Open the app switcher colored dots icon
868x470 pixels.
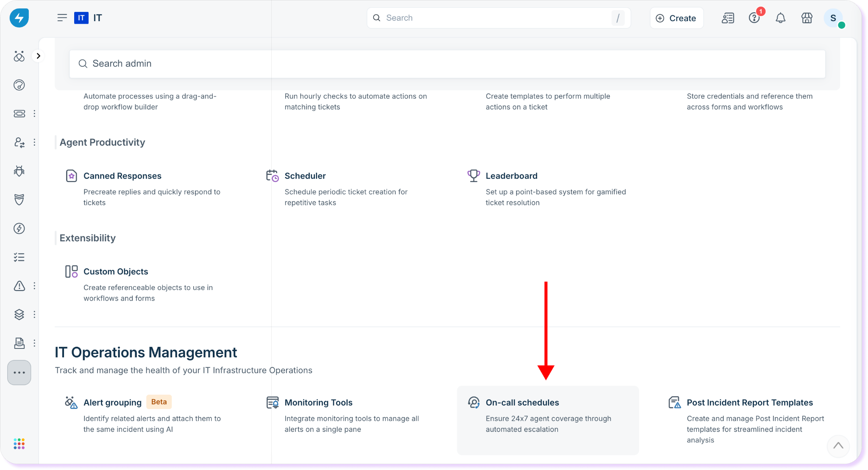(x=19, y=444)
